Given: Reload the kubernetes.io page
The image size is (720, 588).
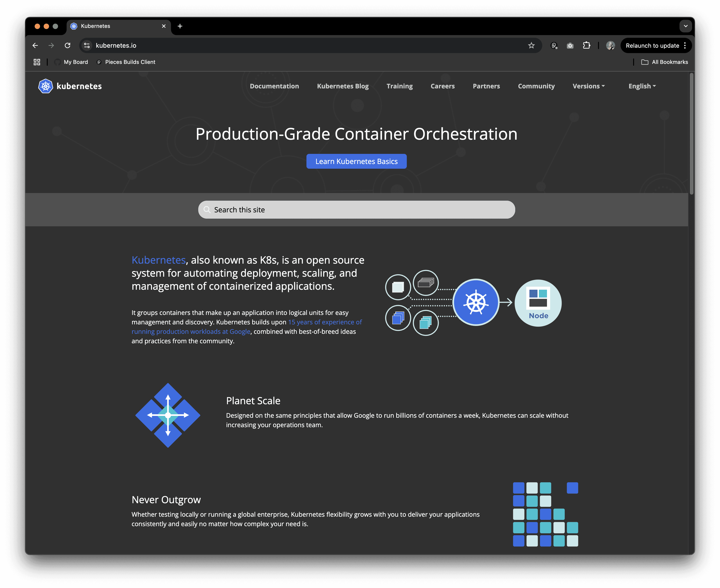Looking at the screenshot, I should (x=67, y=45).
